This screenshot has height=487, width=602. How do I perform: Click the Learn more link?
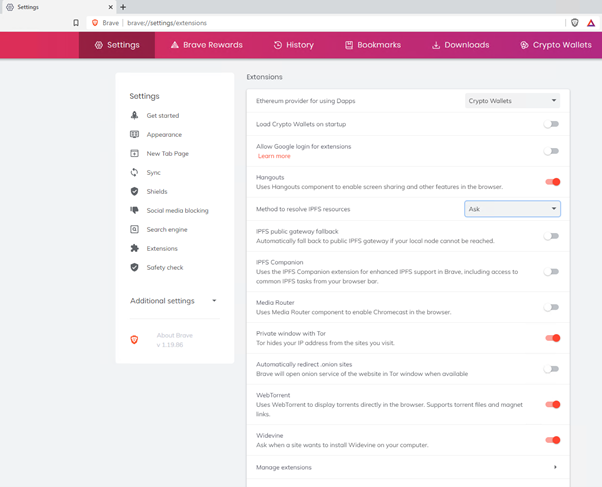tap(274, 156)
